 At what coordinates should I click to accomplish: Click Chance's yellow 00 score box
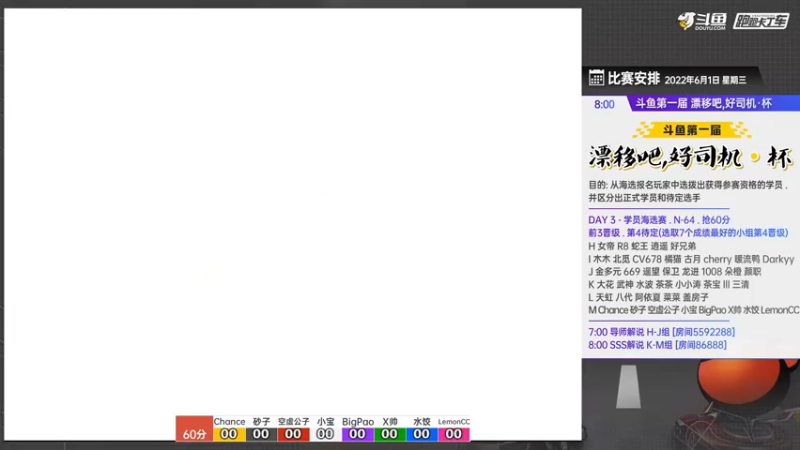click(x=229, y=434)
